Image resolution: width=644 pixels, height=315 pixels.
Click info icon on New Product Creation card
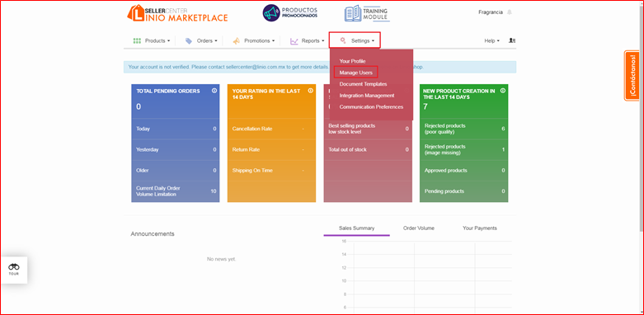(x=503, y=91)
